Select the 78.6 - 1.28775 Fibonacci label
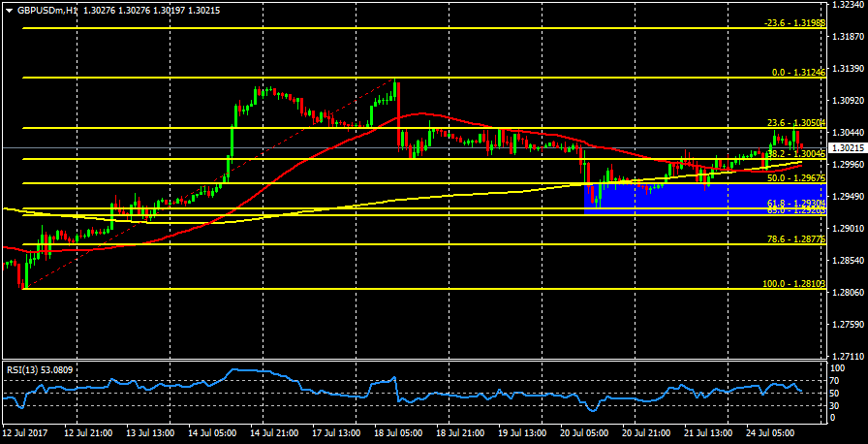The image size is (868, 444). tap(795, 239)
